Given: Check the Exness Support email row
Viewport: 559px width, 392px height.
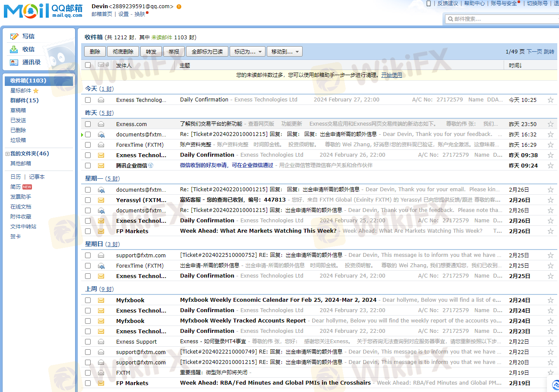Looking at the screenshot, I should [x=88, y=341].
